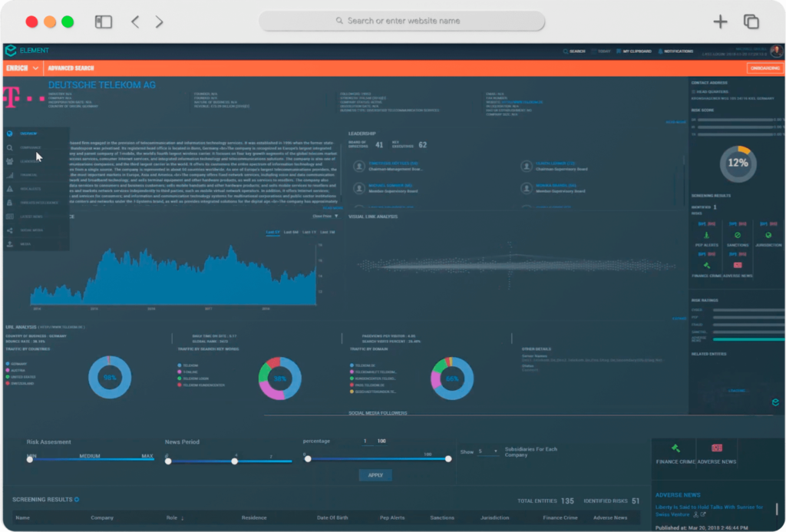Open the Overview section globe icon
This screenshot has width=786, height=532.
(9, 134)
